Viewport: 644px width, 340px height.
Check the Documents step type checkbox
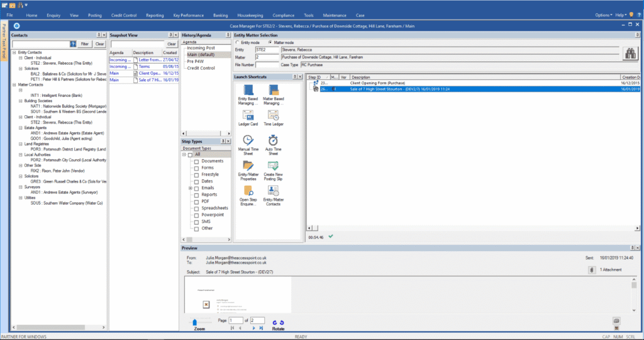click(x=197, y=161)
